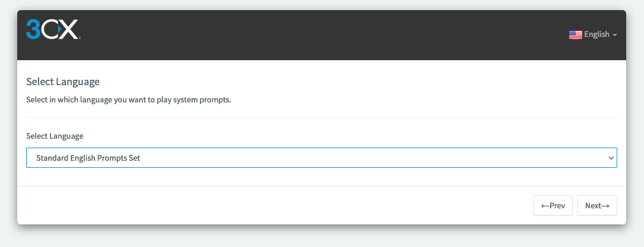Click the gray page background below the card
Image resolution: width=644 pixels, height=247 pixels.
[322, 237]
